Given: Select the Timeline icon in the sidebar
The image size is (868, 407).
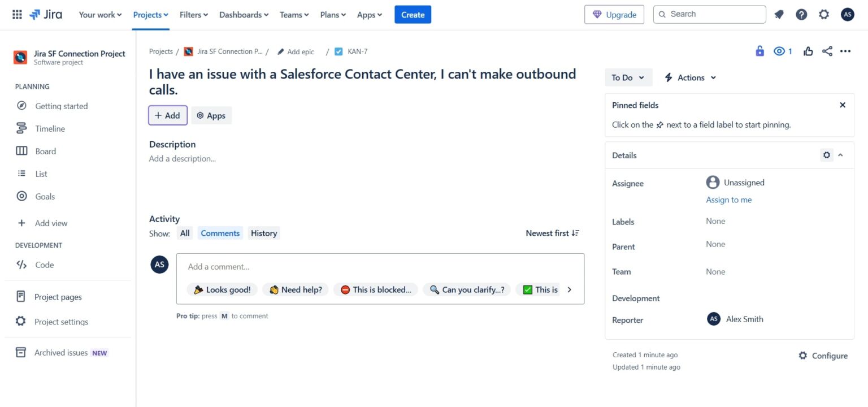Looking at the screenshot, I should point(21,128).
